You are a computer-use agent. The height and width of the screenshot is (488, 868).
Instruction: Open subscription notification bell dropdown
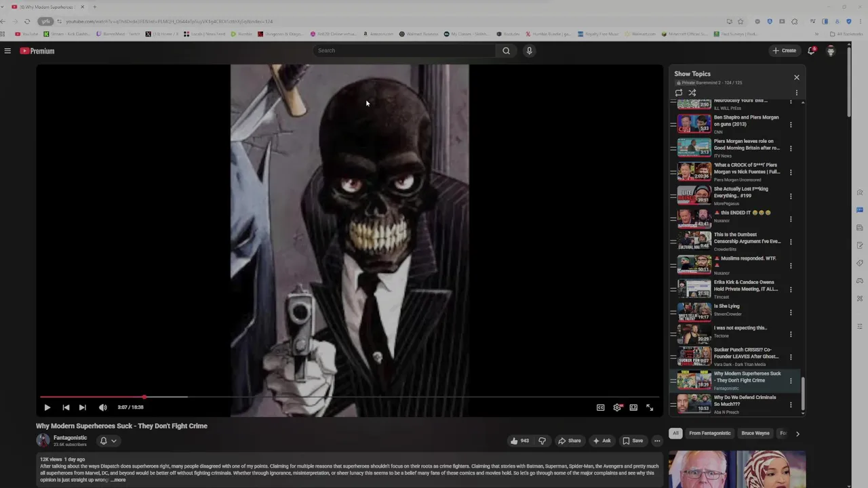[x=108, y=441]
